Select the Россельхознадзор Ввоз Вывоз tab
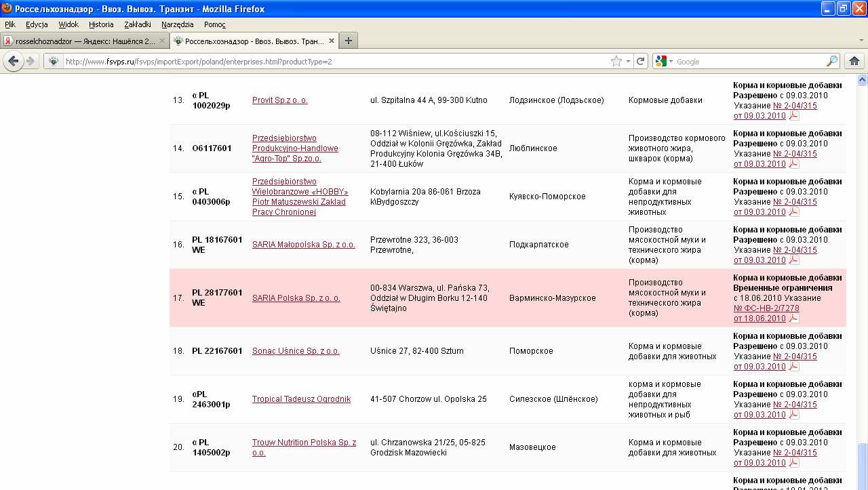Viewport: 868px width, 490px height. click(x=254, y=41)
